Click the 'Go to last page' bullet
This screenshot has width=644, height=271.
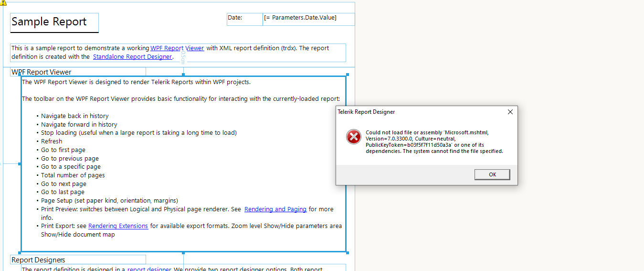(63, 192)
